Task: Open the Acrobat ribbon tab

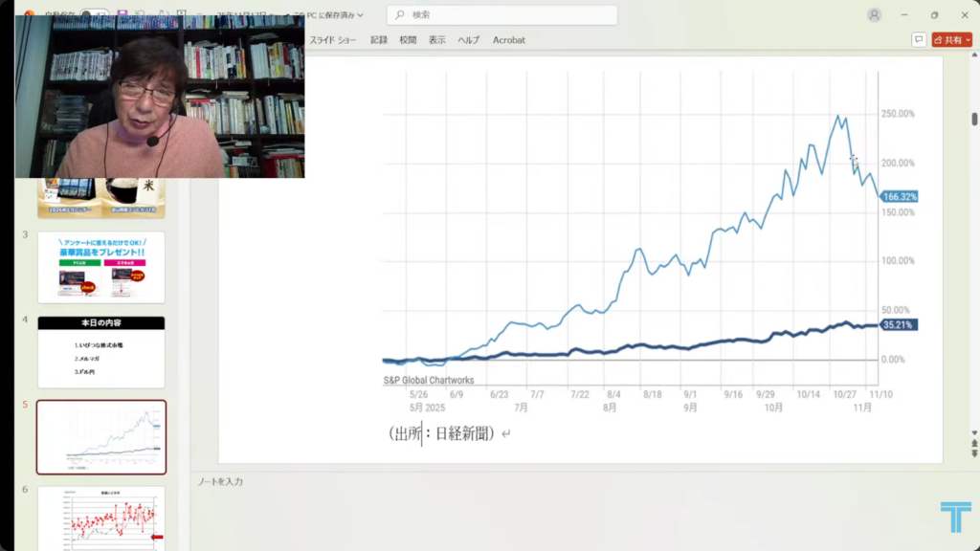Action: click(x=508, y=40)
